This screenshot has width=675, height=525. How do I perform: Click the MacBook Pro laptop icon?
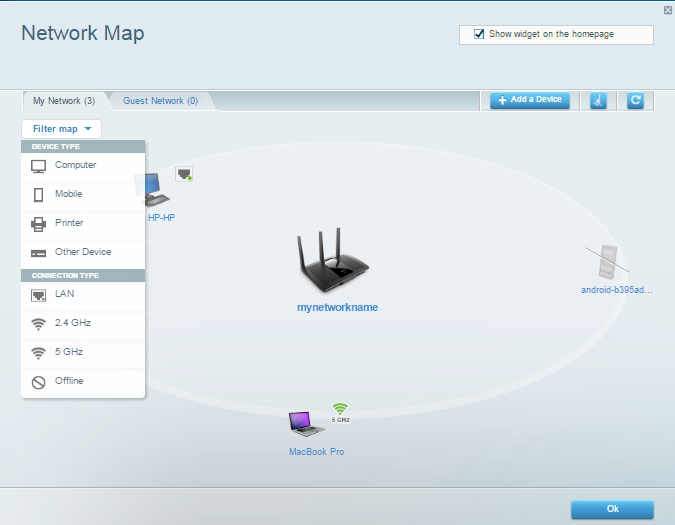pos(306,424)
